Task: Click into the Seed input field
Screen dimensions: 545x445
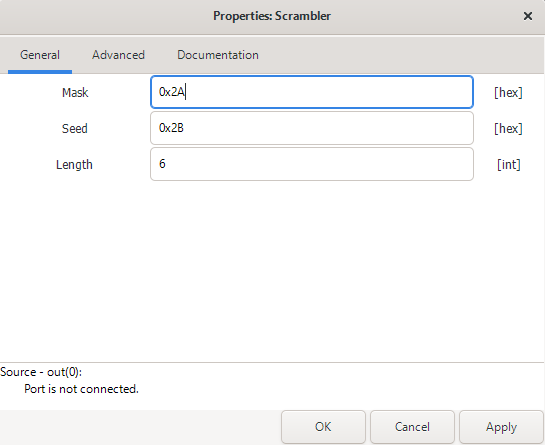Action: 312,128
